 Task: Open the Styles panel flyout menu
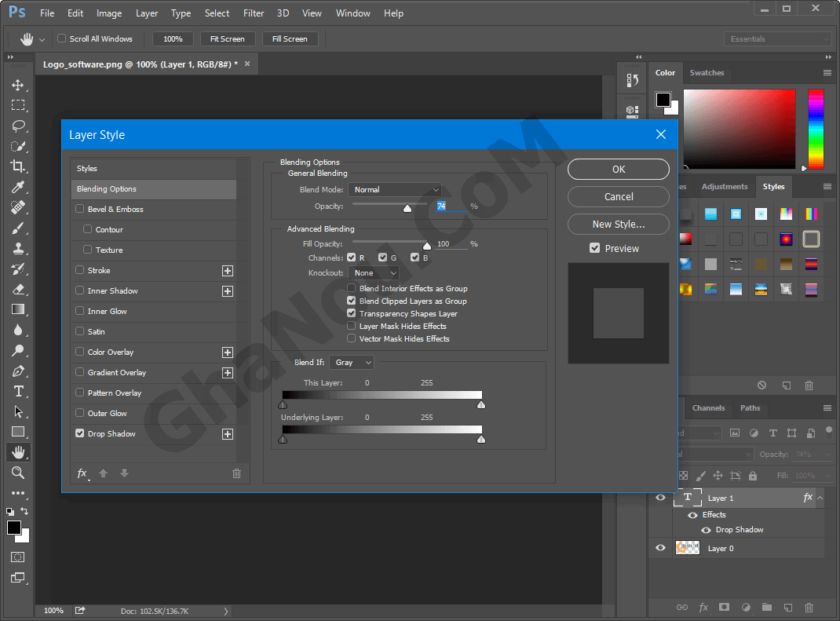(827, 187)
